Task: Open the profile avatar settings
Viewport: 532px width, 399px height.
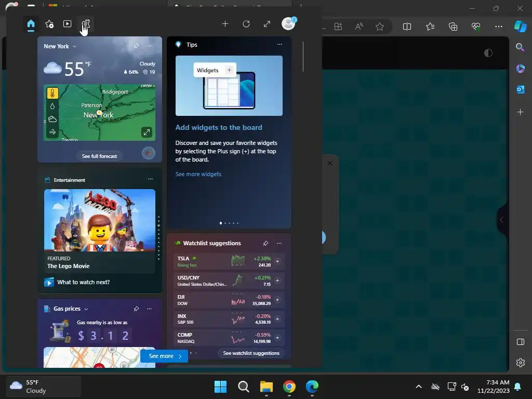Action: pyautogui.click(x=289, y=24)
